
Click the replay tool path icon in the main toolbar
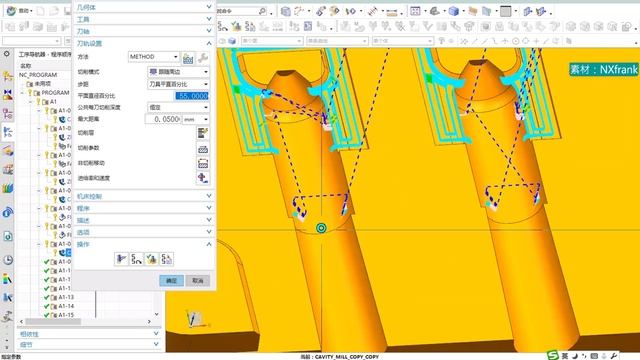coord(223,27)
